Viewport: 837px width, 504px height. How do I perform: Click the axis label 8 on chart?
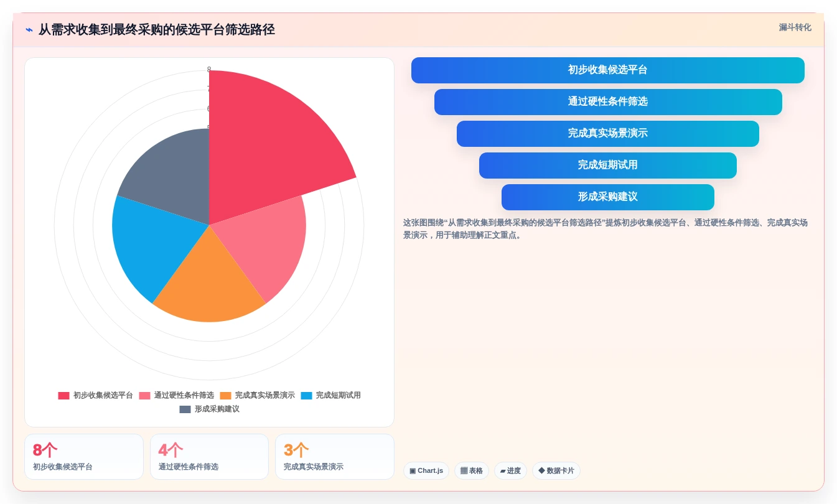click(x=209, y=69)
